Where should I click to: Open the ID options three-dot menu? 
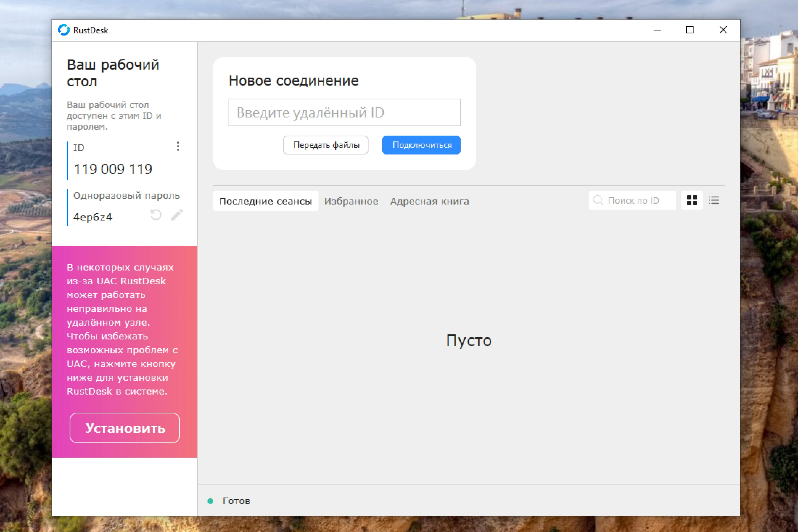(178, 146)
